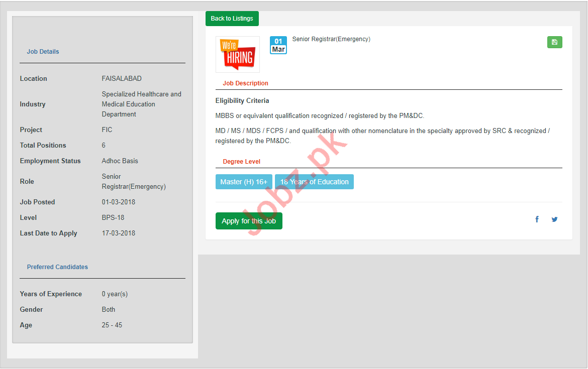Click the 01 Mar date badge
Viewport: 588px width, 369px height.
pos(278,45)
